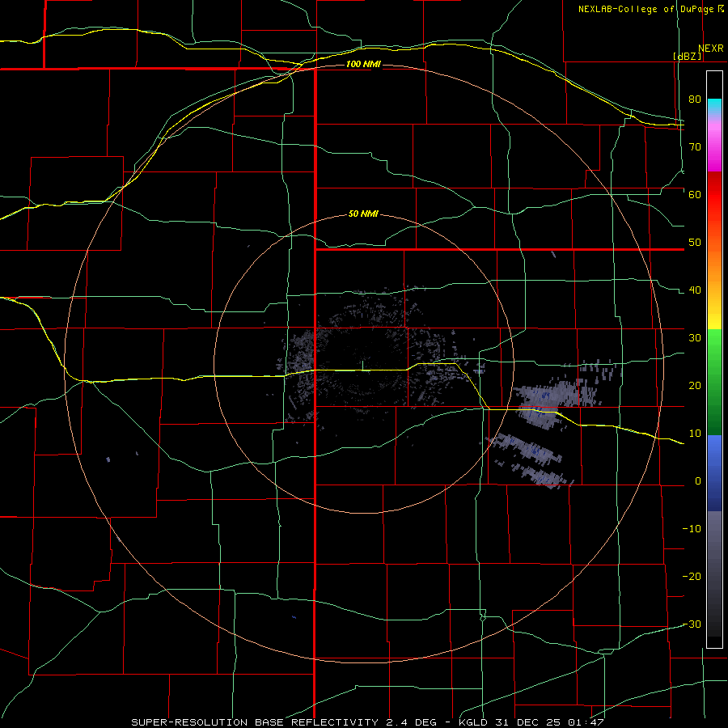The height and width of the screenshot is (728, 728).
Task: Click the 40 value on the dBZ scale
Action: coord(695,290)
